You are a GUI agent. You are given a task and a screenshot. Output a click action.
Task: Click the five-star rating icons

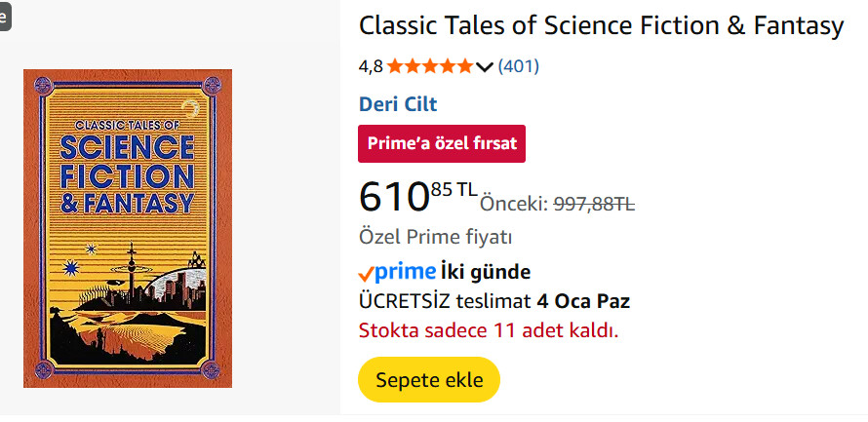(429, 66)
